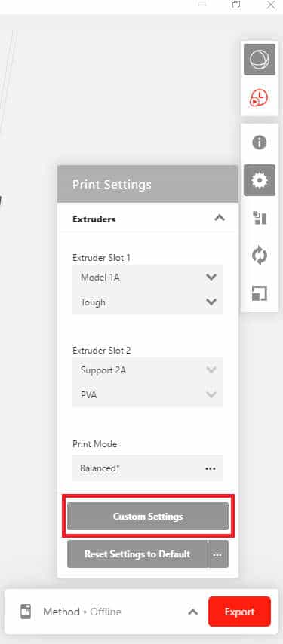Click the Method printer icon
Screen dimensions: 283x644
click(x=26, y=612)
